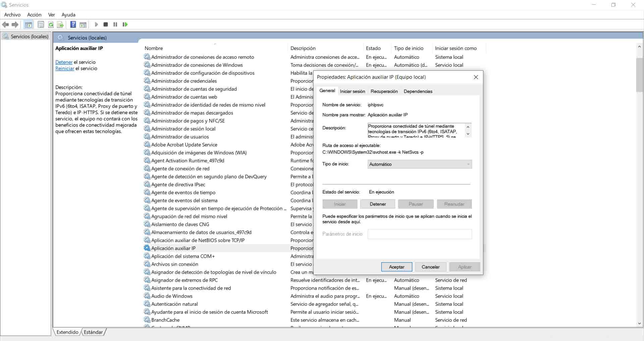Switch to the Recuperación tab
The image size is (644, 341).
coord(384,91)
